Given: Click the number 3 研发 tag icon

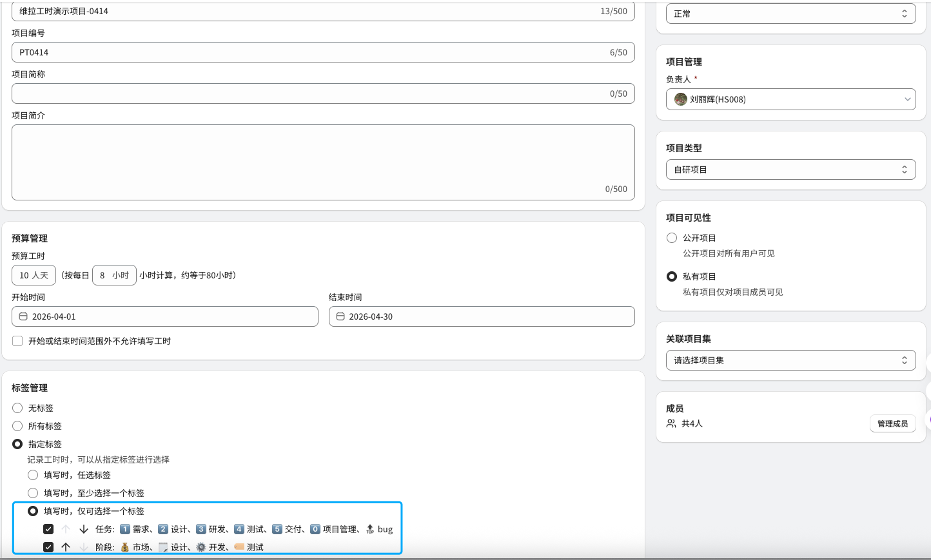Looking at the screenshot, I should point(201,529).
